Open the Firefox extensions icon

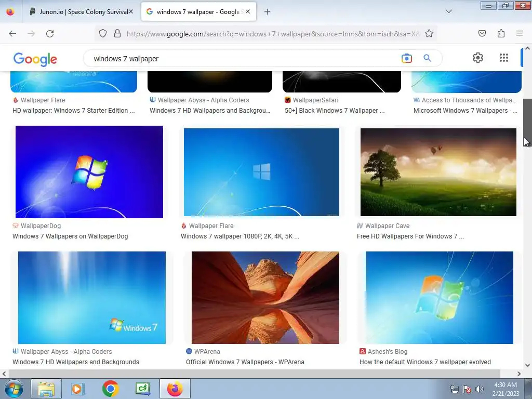501,34
